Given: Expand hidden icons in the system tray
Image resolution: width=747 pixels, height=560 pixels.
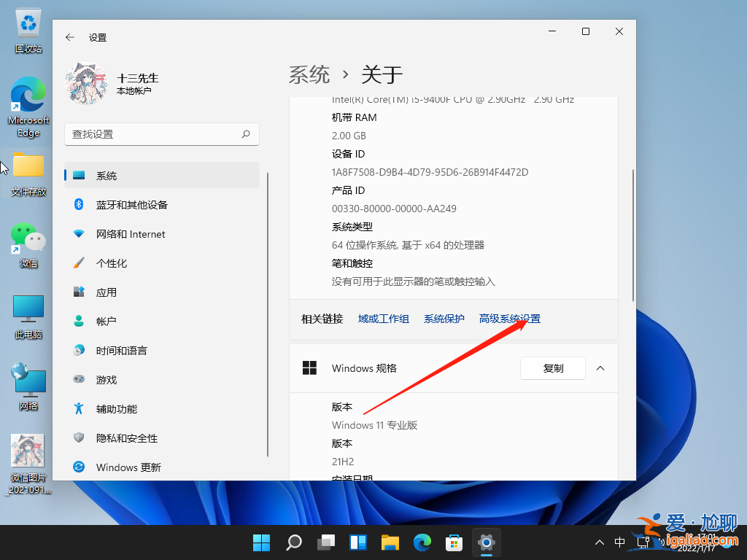Looking at the screenshot, I should coord(599,542).
